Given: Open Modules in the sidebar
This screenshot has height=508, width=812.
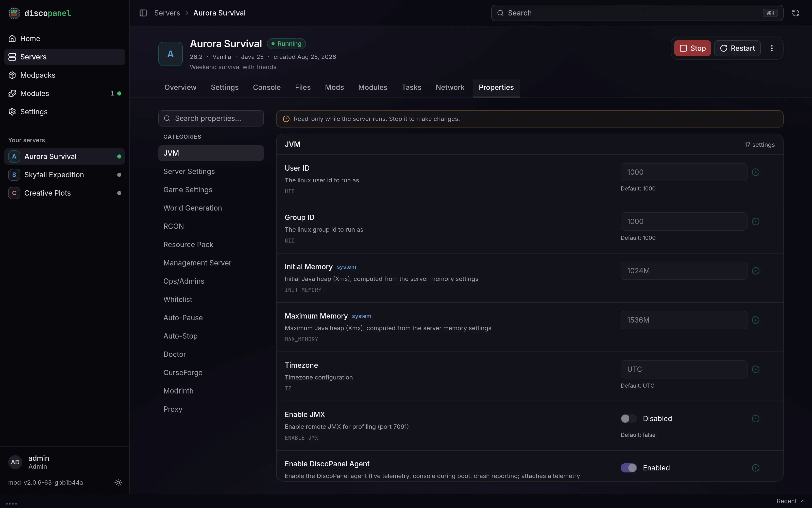Looking at the screenshot, I should (64, 93).
